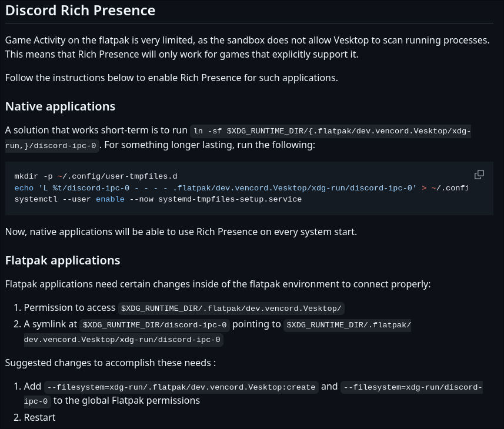The image size is (504, 429).
Task: Click the --filesystem=xdg-run/discord- code snippet
Action: click(412, 387)
